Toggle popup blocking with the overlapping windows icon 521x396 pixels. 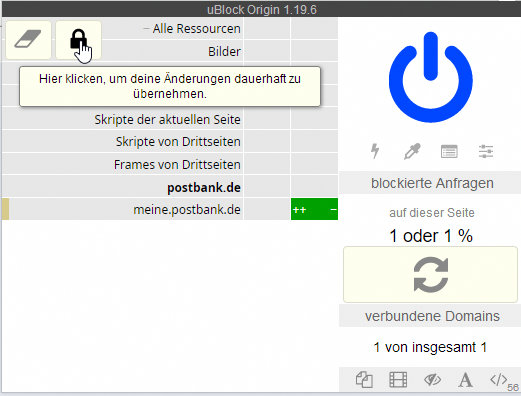364,380
